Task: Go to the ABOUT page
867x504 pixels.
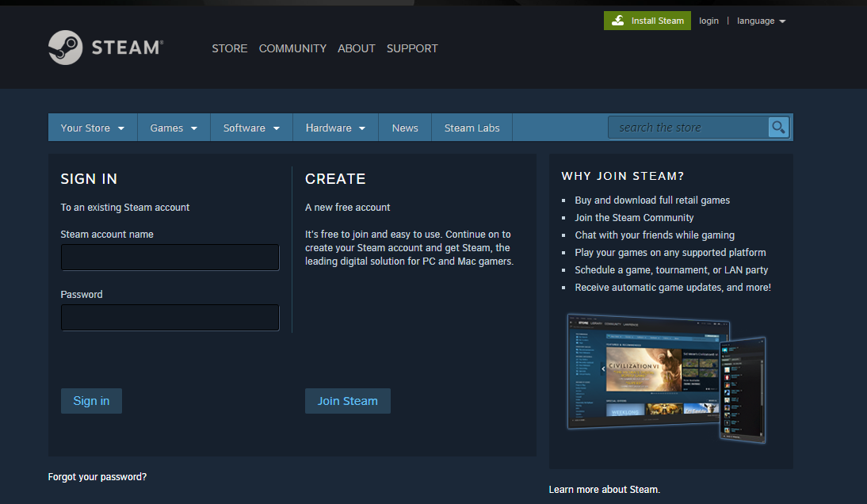Action: [x=356, y=48]
